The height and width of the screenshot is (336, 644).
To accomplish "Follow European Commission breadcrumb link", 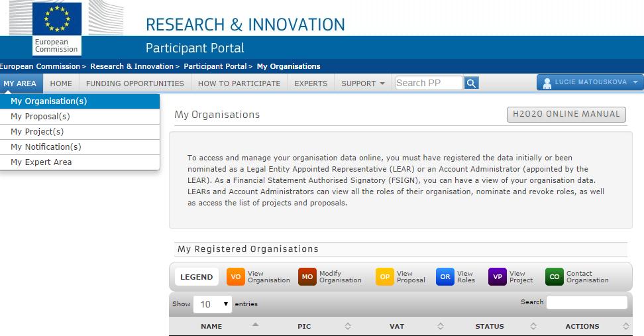I will coord(40,66).
